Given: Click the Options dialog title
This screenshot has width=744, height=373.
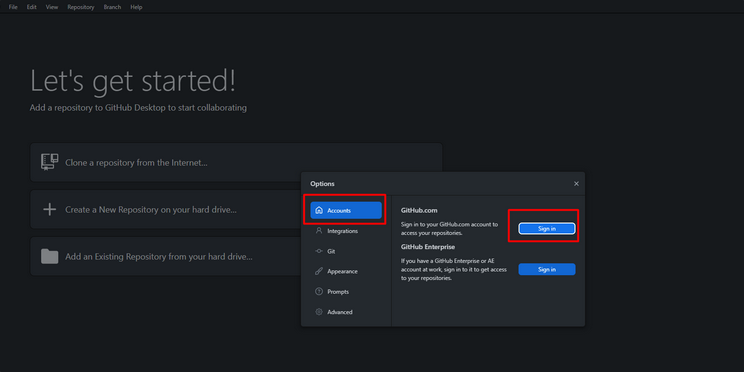Looking at the screenshot, I should [x=322, y=184].
